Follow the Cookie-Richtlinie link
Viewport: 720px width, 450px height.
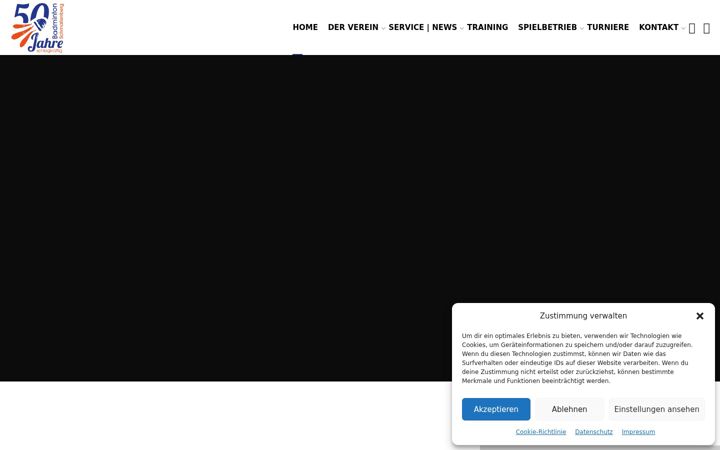pos(540,432)
